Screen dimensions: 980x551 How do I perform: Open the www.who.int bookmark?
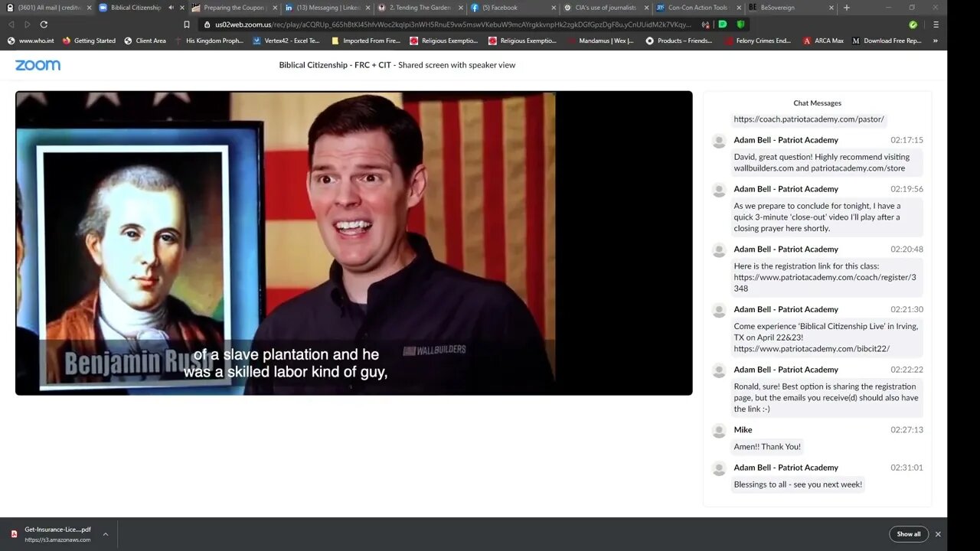click(29, 41)
